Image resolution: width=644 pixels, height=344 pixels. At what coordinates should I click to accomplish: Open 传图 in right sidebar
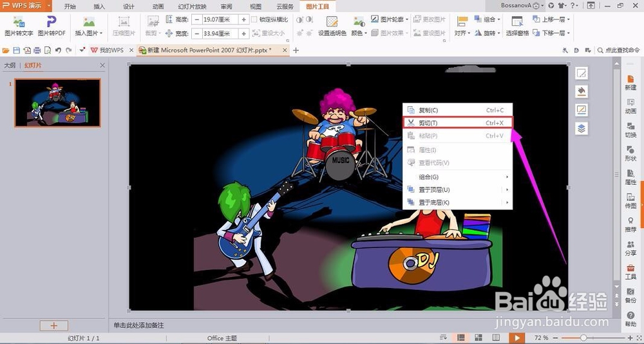coord(630,200)
